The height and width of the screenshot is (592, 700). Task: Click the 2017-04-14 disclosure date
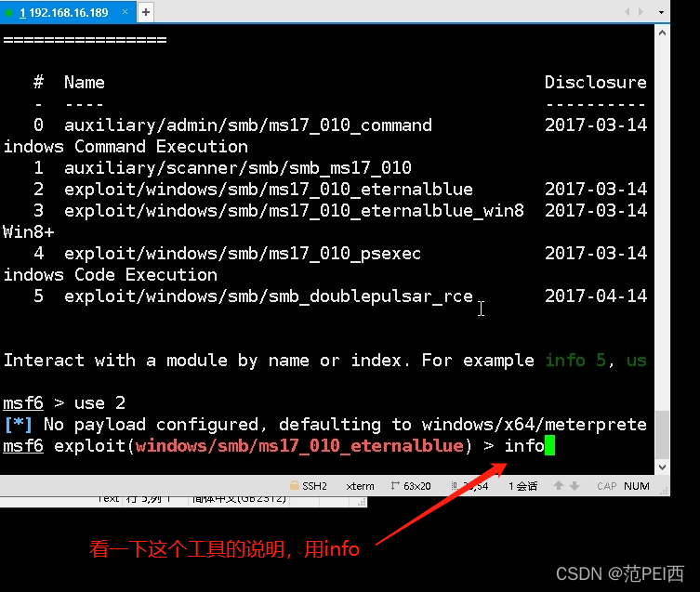tap(596, 296)
